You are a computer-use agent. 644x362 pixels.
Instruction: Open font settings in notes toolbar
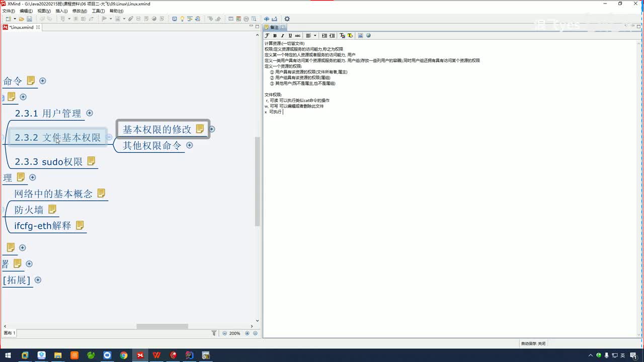click(x=267, y=36)
